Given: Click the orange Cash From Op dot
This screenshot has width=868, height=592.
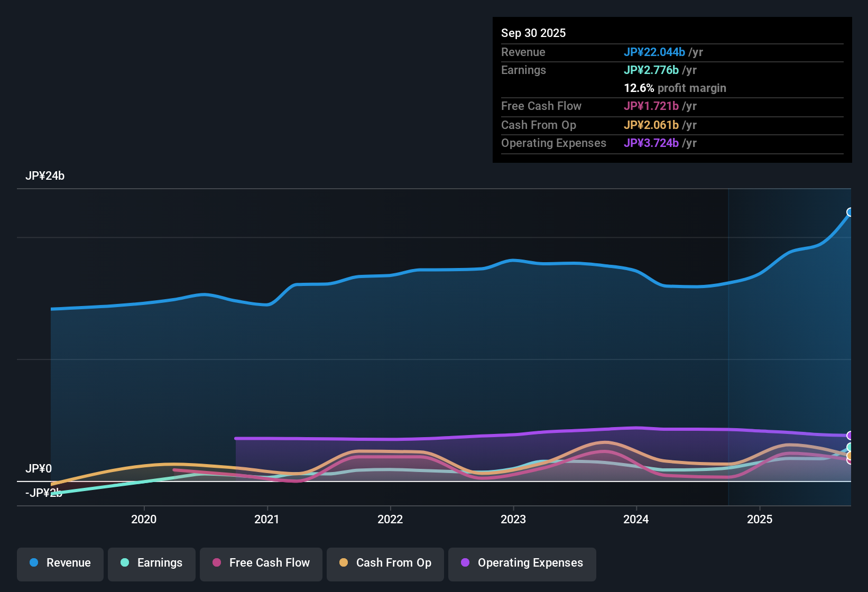Looking at the screenshot, I should (x=344, y=562).
